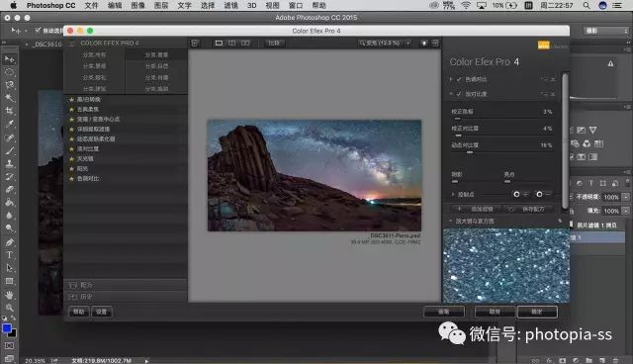Select the Healing Brush tool
This screenshot has height=364, width=633.
click(9, 137)
